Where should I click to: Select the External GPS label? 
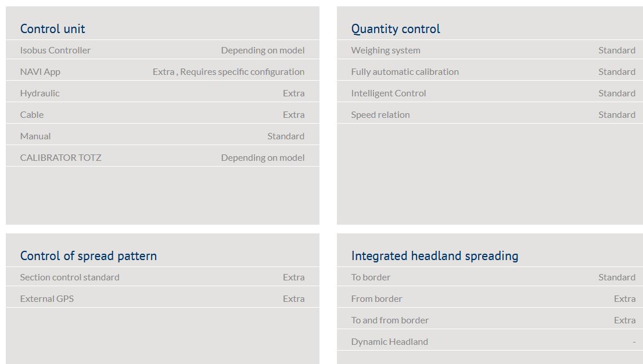click(x=47, y=299)
